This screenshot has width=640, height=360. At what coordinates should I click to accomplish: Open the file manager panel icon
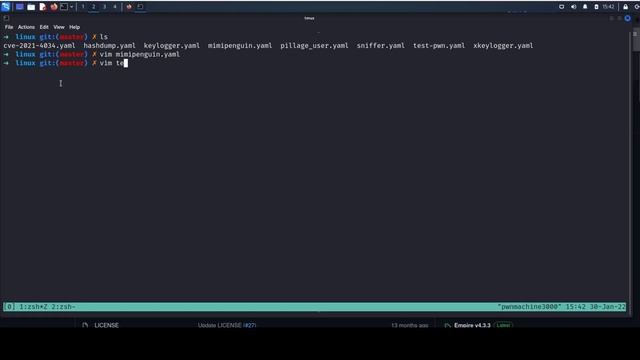[x=31, y=7]
